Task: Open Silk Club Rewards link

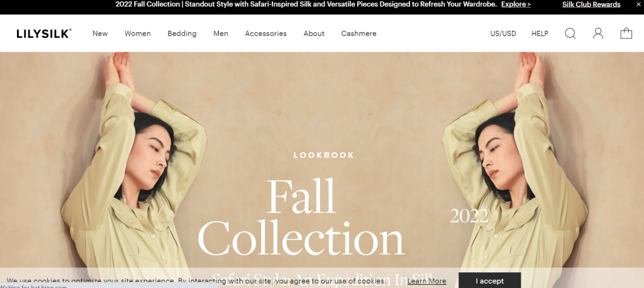Action: point(591,4)
